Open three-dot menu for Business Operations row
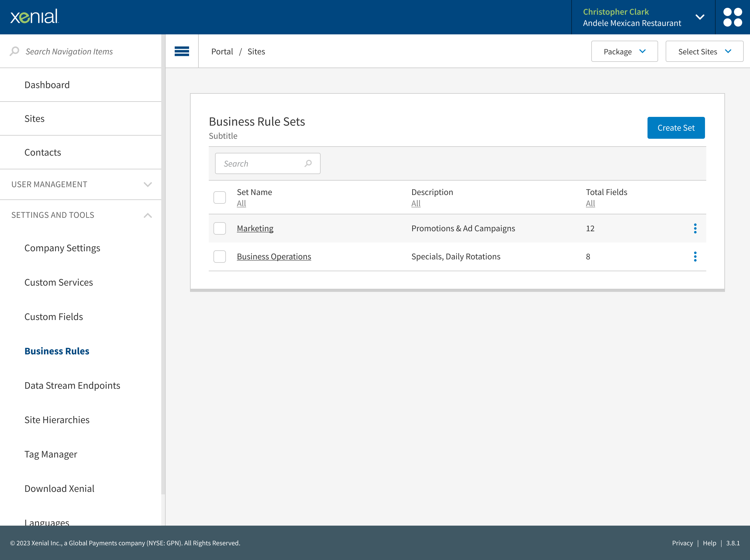 [695, 257]
